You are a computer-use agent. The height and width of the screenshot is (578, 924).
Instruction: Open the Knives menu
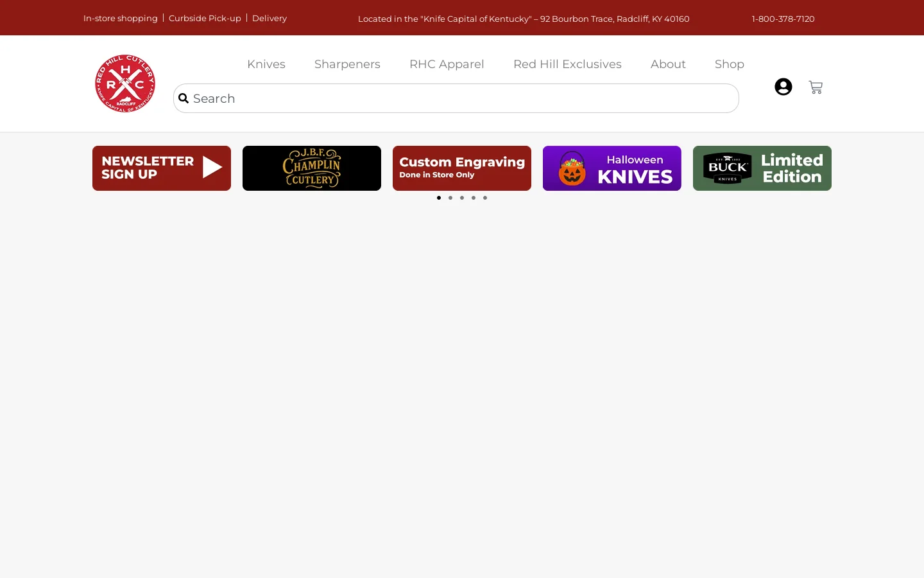point(266,64)
